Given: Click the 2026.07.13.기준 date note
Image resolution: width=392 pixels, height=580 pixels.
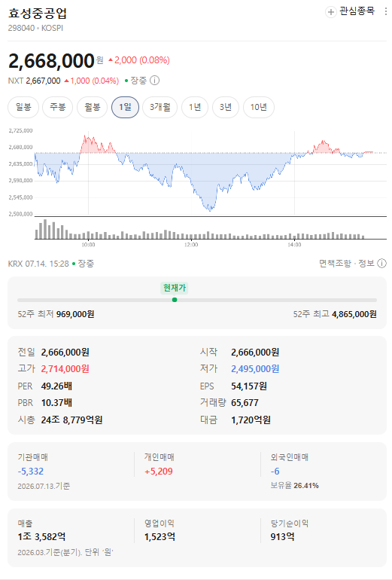Looking at the screenshot, I should point(44,486).
